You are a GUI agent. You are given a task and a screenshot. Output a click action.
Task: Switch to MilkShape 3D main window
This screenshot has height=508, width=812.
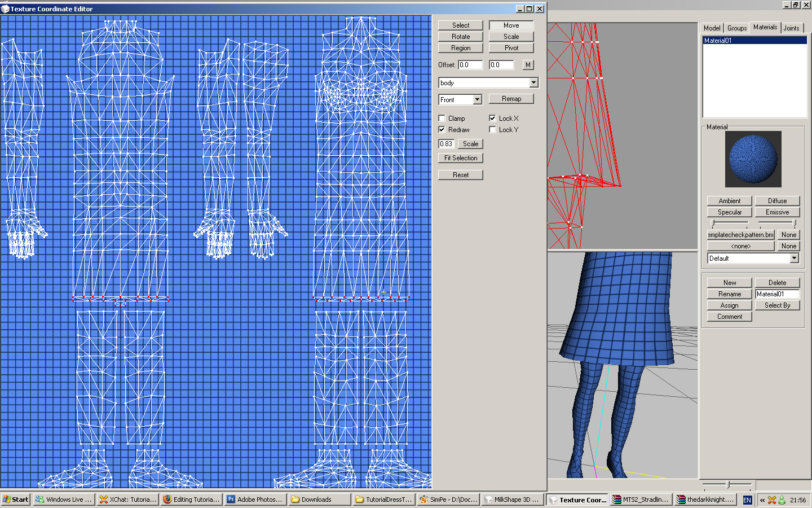(513, 500)
